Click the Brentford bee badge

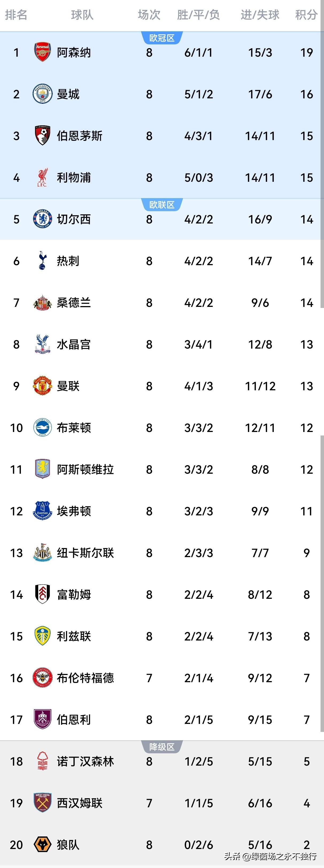point(43,678)
